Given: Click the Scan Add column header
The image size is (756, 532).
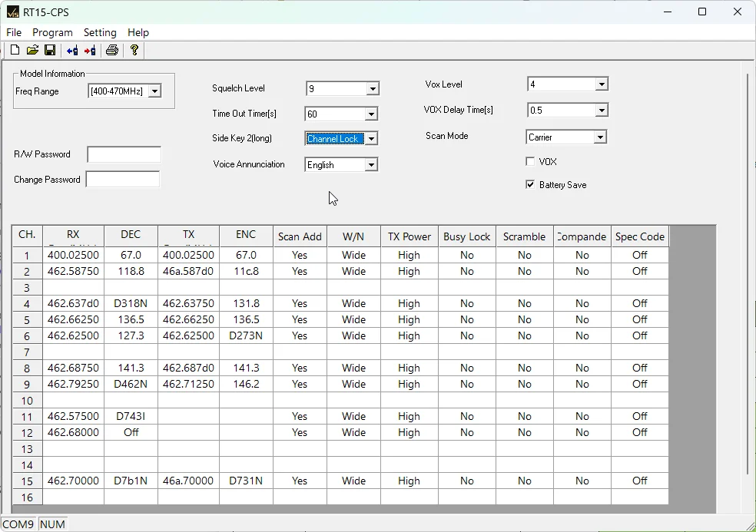Looking at the screenshot, I should pyautogui.click(x=300, y=236).
